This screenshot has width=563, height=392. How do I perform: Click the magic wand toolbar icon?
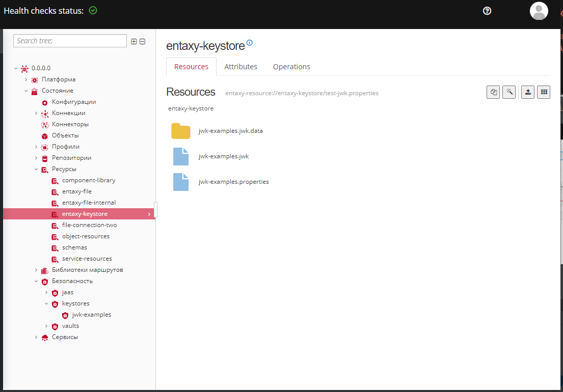508,92
